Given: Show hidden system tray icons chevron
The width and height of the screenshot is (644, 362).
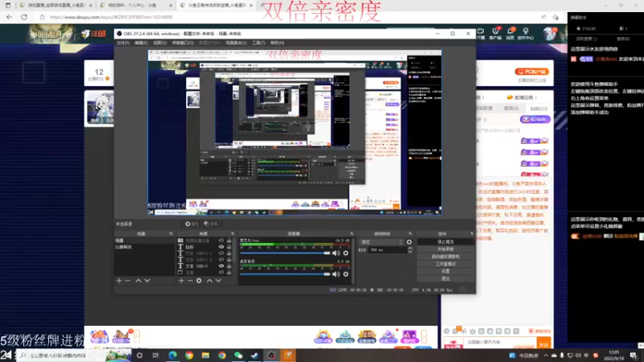Looking at the screenshot, I should click(x=546, y=356).
